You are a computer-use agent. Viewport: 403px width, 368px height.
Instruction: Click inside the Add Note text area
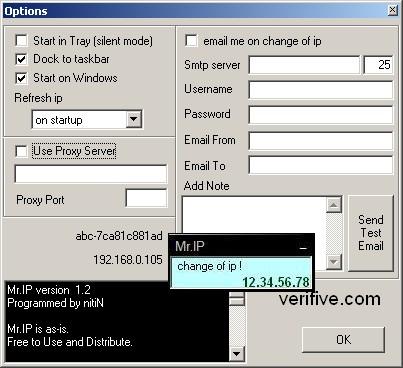pos(253,215)
